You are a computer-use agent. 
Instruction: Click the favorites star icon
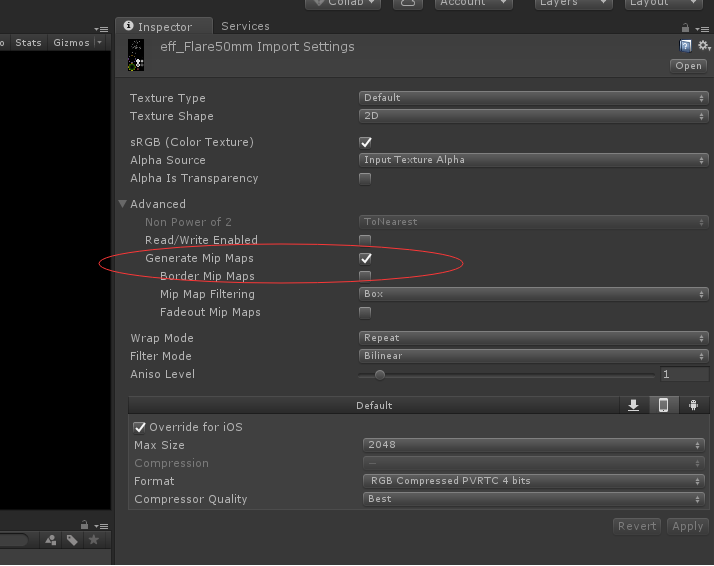coord(94,540)
